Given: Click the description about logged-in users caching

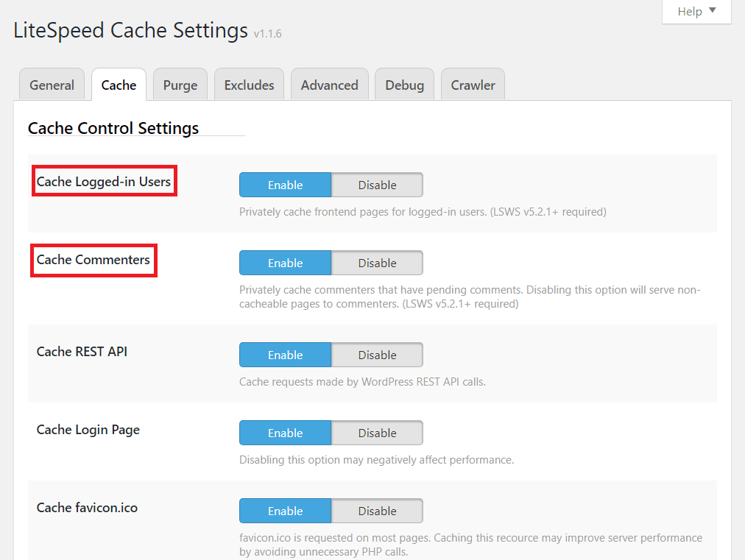Looking at the screenshot, I should click(423, 212).
